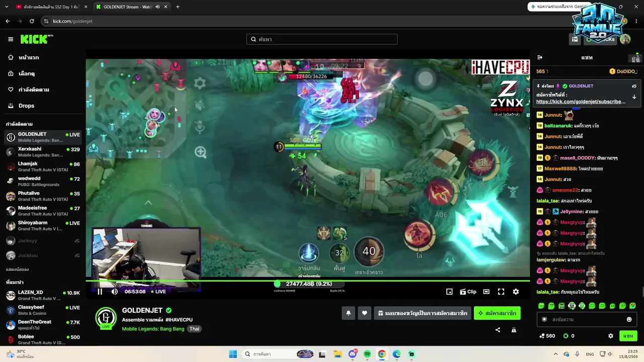Open Madeeisfree channel in sidebar
Screen dimensions: 644x362
pos(42,211)
